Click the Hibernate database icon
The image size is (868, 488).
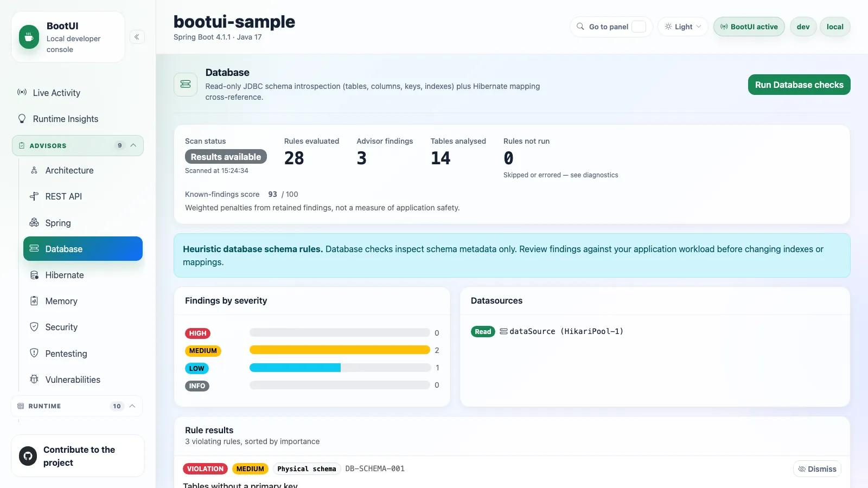click(34, 275)
